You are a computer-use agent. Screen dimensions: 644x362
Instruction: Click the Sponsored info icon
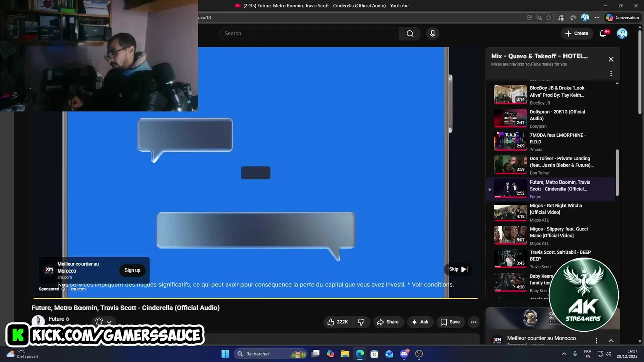pos(63,289)
